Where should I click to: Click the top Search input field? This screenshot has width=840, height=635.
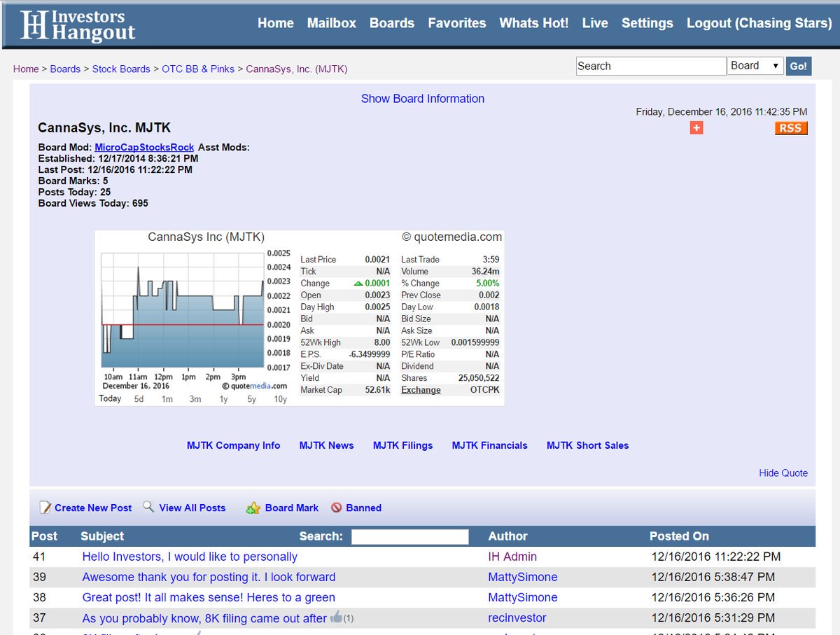[x=651, y=66]
